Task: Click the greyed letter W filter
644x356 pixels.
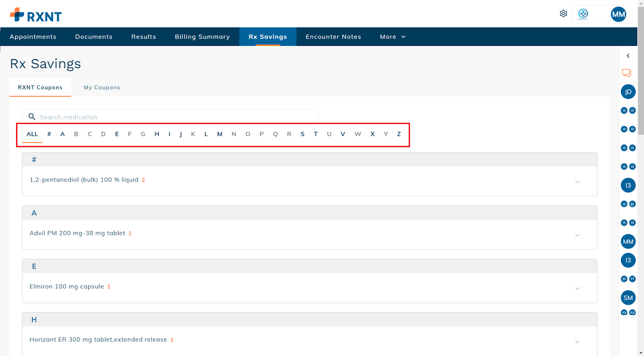Action: pos(358,134)
